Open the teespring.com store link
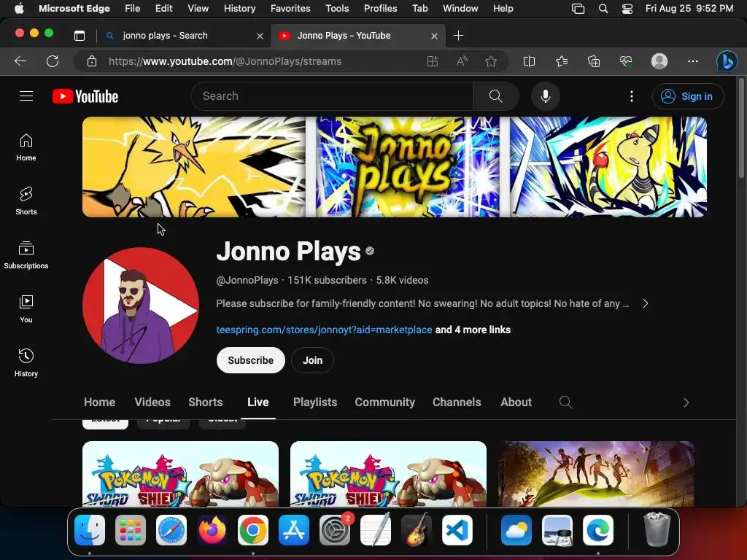747x560 pixels. 324,330
